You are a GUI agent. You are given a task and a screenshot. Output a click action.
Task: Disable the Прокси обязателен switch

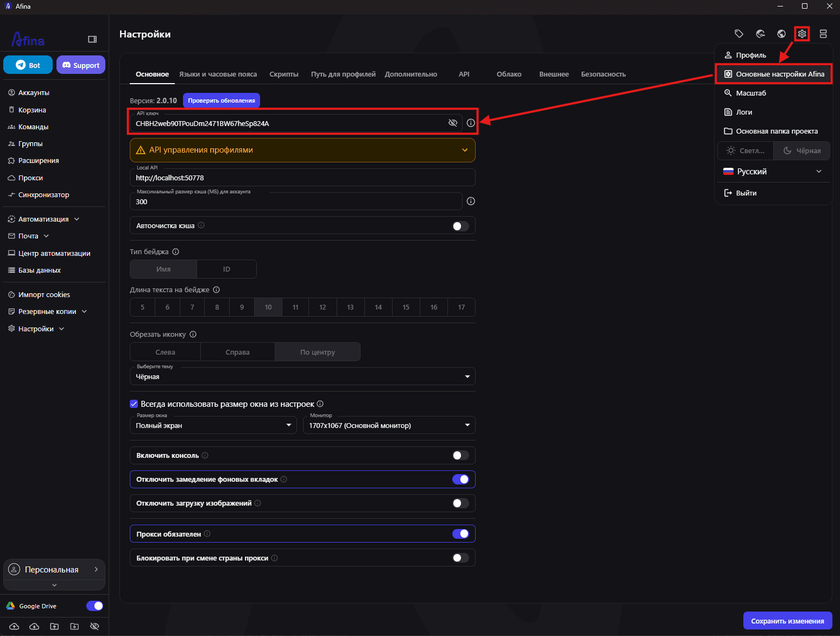pos(460,534)
